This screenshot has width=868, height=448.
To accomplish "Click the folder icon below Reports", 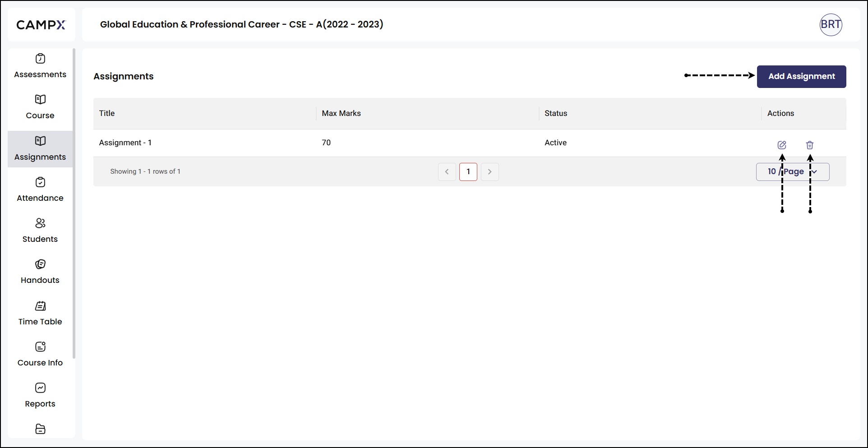I will click(40, 429).
